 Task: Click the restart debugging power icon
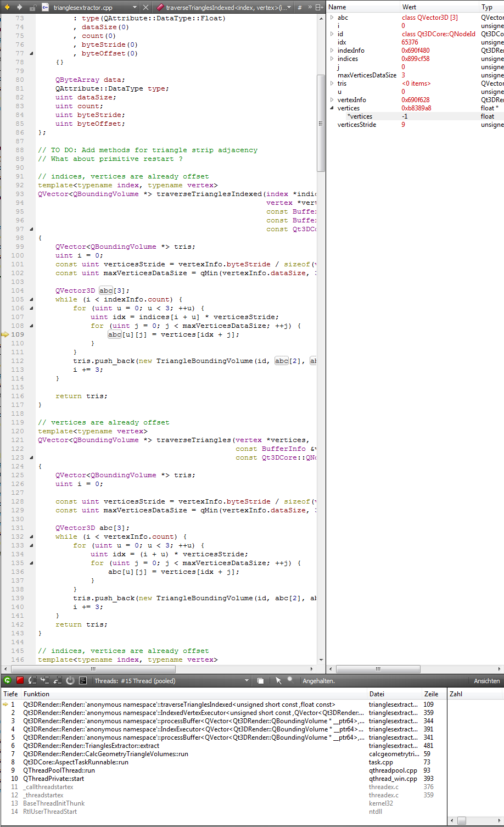[70, 680]
